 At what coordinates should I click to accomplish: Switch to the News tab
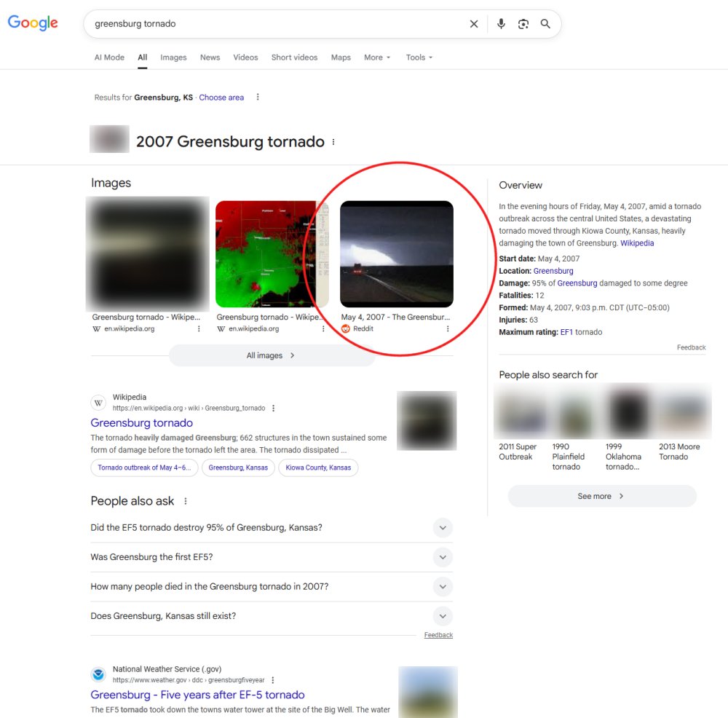[210, 58]
